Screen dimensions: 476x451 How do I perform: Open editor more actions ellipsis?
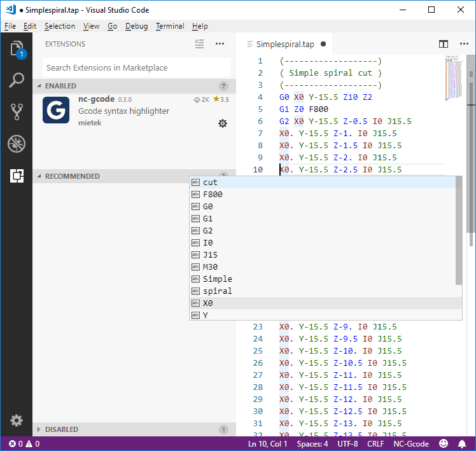464,44
